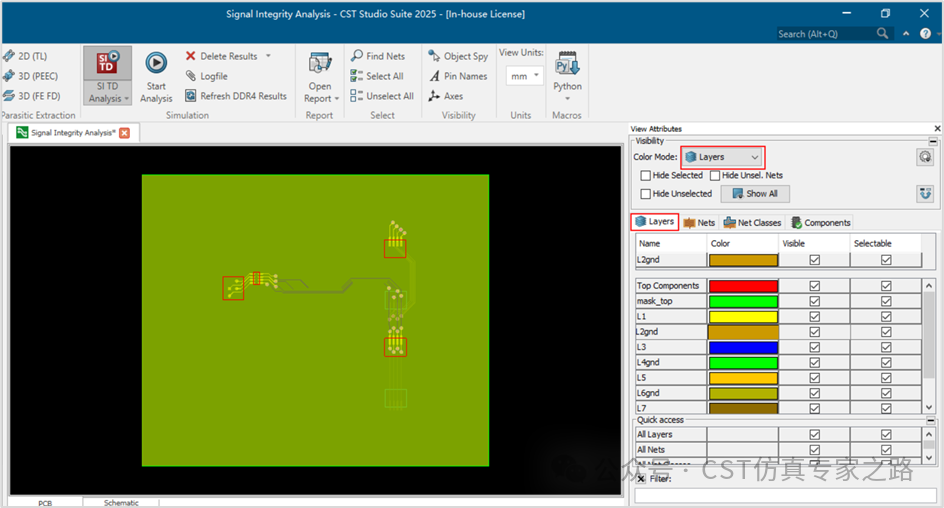The height and width of the screenshot is (508, 944).
Task: Click Find Nets
Action: coord(378,56)
